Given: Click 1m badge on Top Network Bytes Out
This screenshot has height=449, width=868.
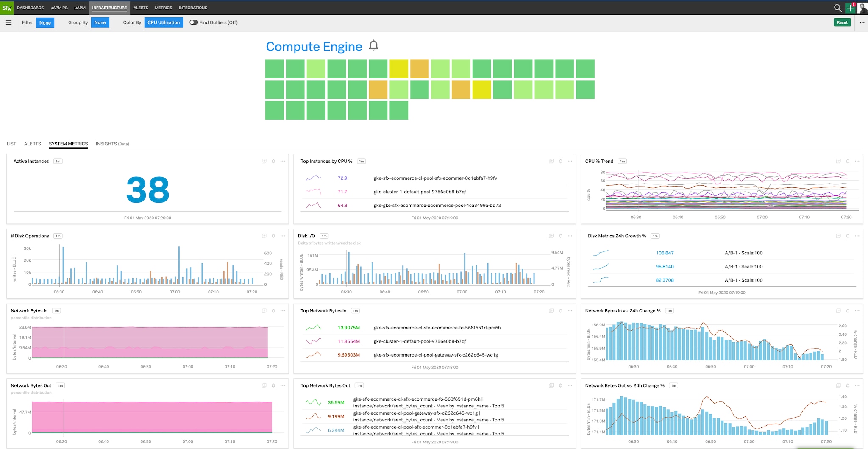Looking at the screenshot, I should pos(359,385).
